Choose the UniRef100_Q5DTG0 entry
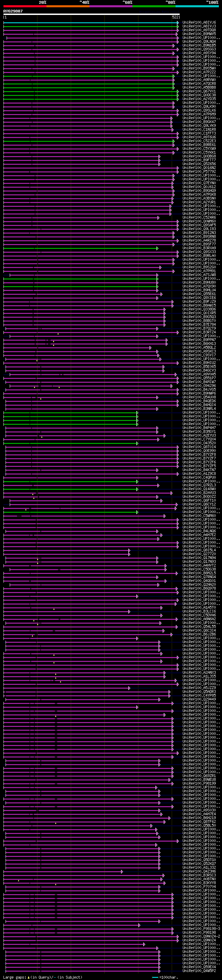Screen dimensions: 222x980 [x=199, y=860]
